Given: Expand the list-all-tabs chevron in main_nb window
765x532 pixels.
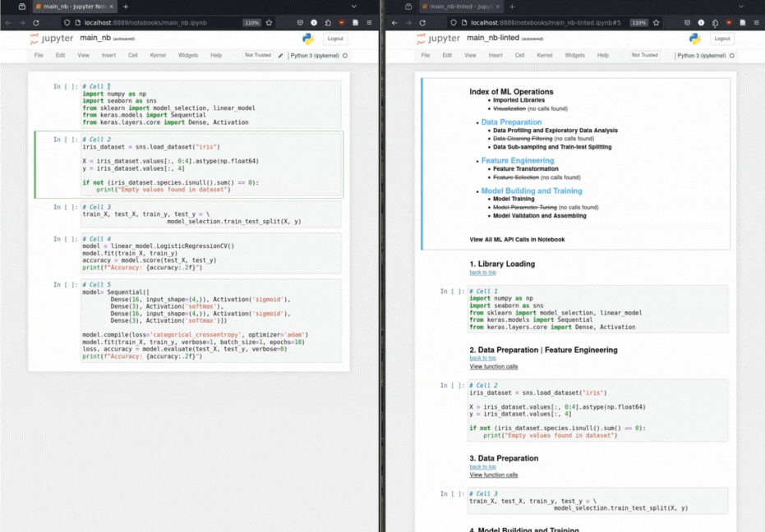Looking at the screenshot, I should 354,7.
